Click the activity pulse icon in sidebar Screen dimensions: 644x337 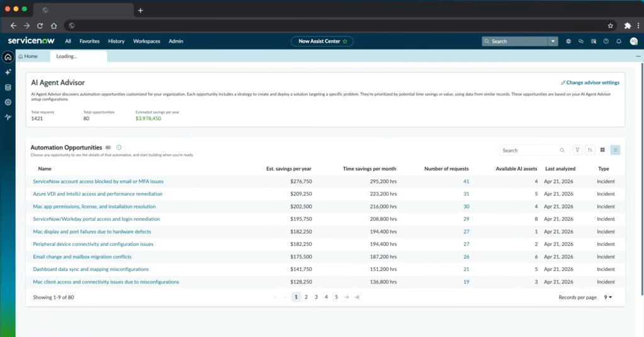[8, 117]
